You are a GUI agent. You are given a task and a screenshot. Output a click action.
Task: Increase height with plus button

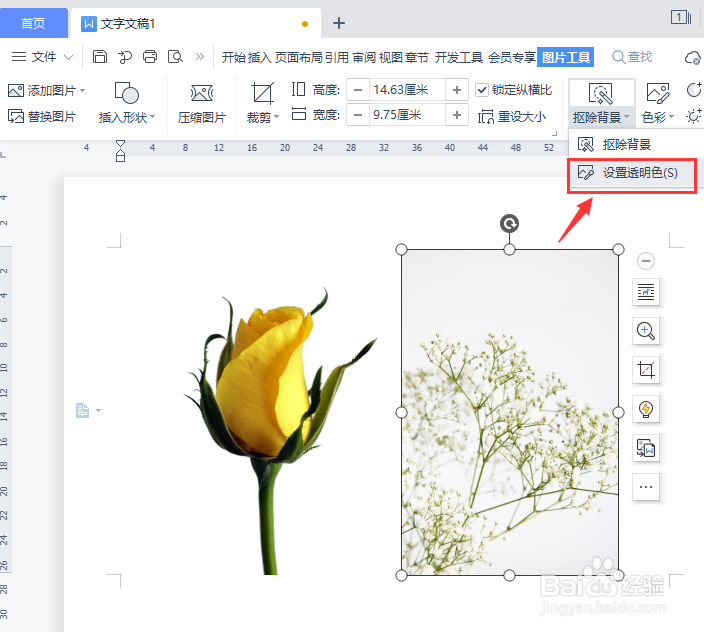pos(457,90)
